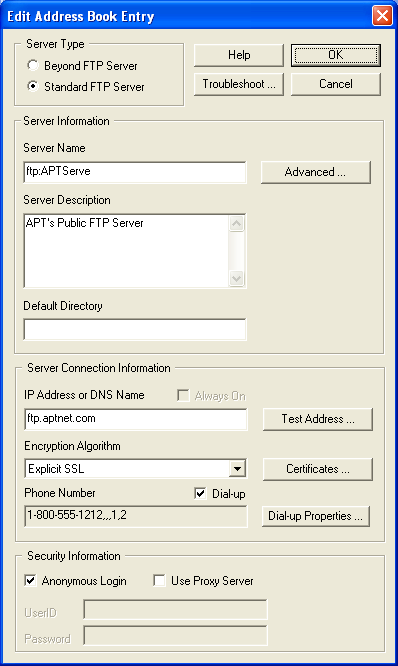Expand the Encryption Algorithm dropdown

[237, 469]
